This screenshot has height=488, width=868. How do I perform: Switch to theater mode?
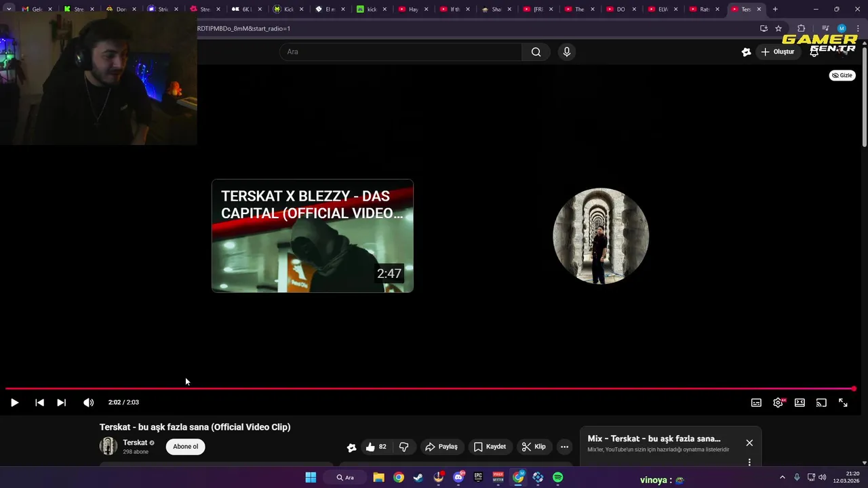[800, 403]
